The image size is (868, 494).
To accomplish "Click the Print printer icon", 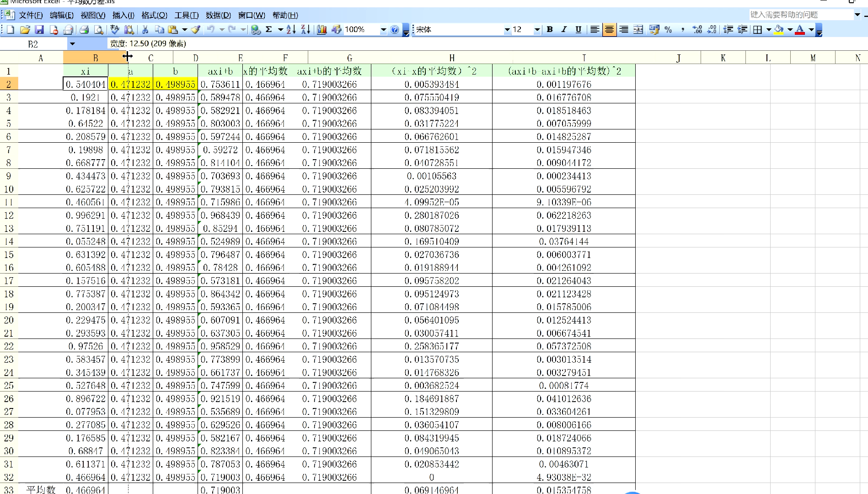I will [84, 30].
